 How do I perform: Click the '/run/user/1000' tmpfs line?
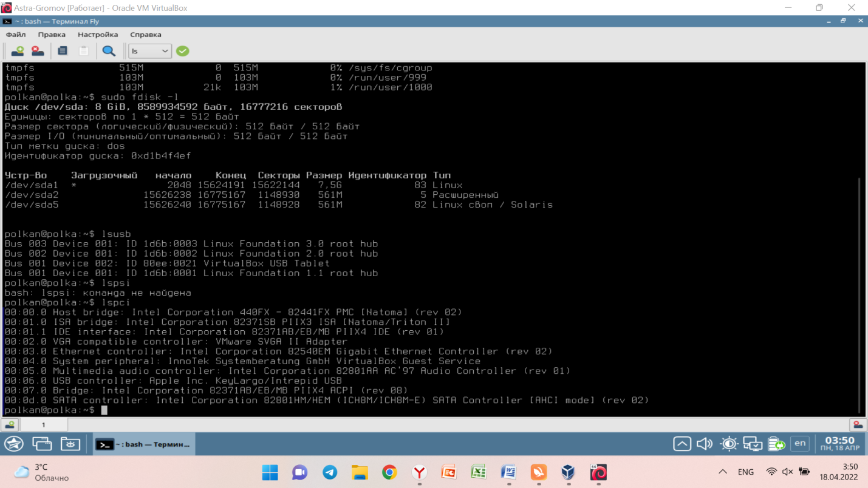point(219,87)
